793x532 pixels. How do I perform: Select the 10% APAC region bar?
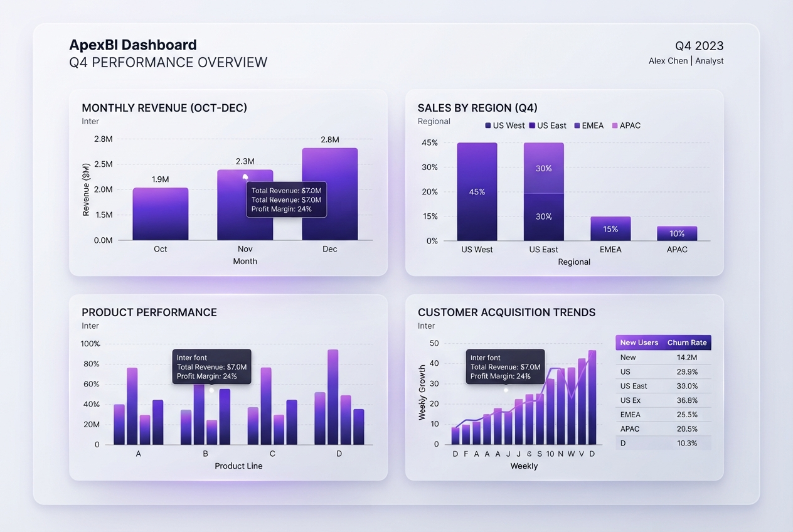click(x=677, y=233)
